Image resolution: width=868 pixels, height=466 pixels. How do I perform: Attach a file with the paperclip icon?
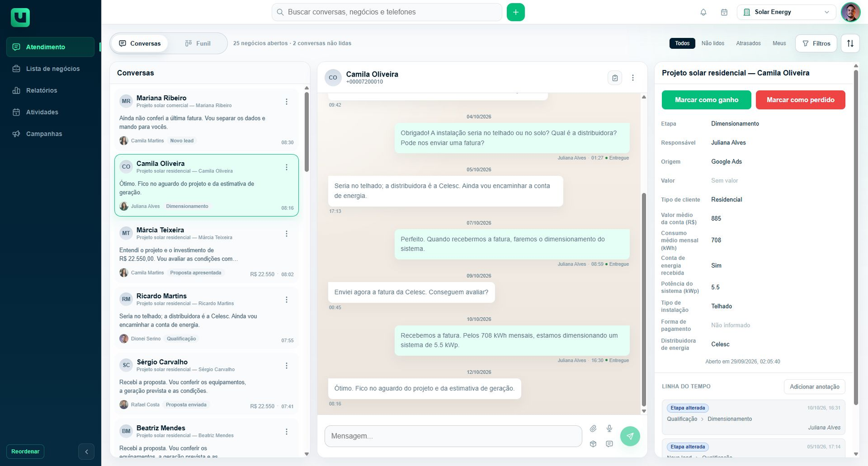click(x=593, y=429)
